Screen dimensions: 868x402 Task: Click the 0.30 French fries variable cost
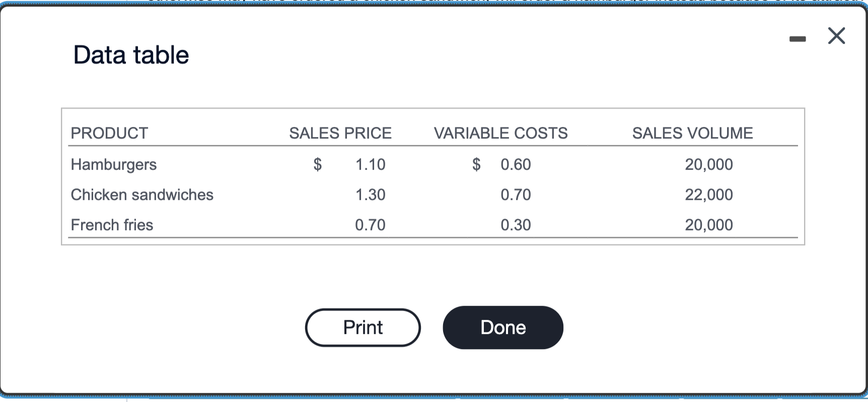(x=516, y=225)
